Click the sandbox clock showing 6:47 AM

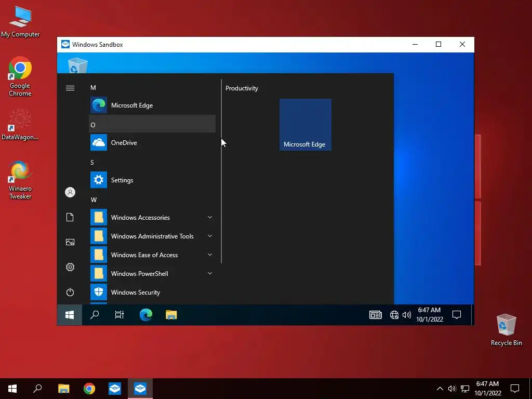(430, 314)
